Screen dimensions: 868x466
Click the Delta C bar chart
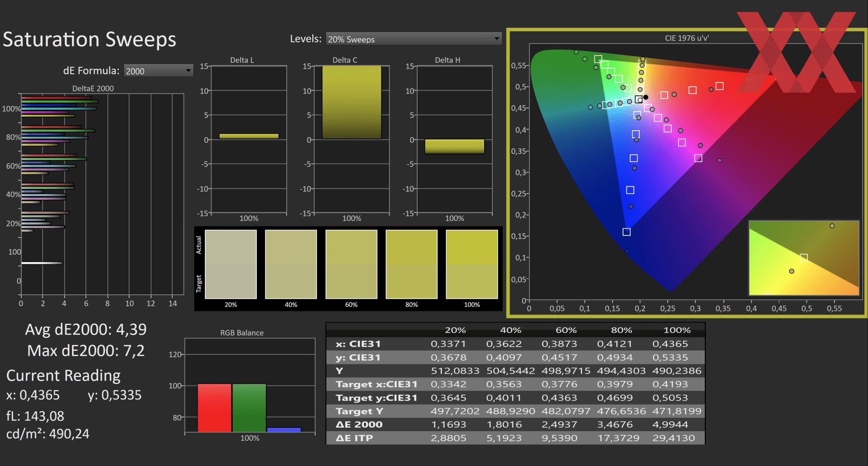(352, 102)
